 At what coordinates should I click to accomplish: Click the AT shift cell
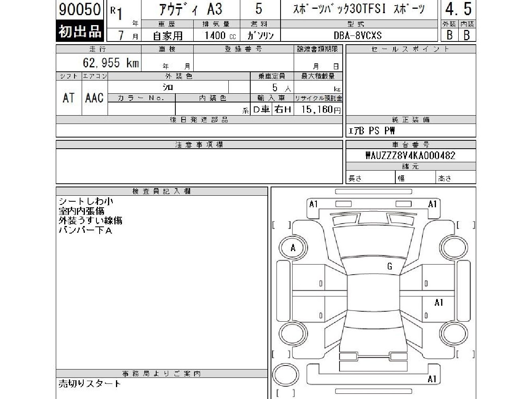coord(69,98)
